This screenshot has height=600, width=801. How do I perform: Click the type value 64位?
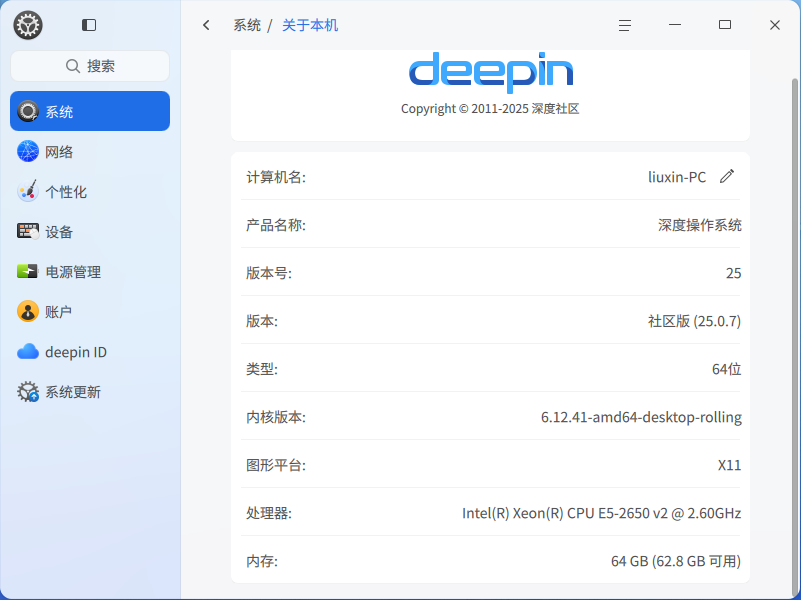(x=726, y=369)
